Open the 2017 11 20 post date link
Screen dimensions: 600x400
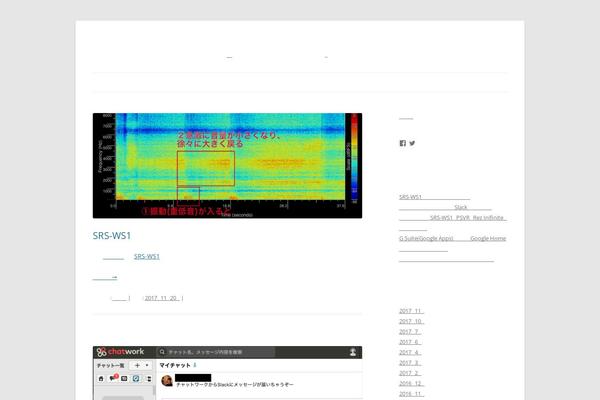(x=161, y=298)
